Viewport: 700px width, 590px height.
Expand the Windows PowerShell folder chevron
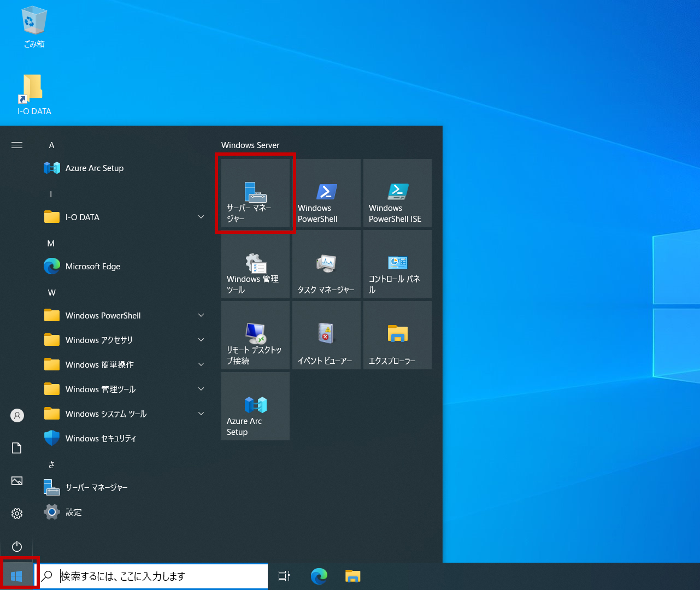(x=201, y=316)
